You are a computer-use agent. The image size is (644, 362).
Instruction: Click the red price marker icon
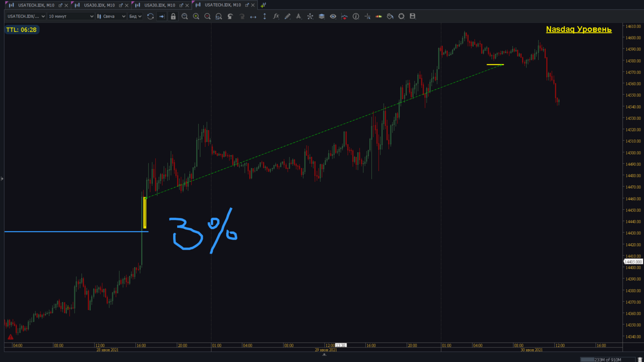tap(344, 16)
